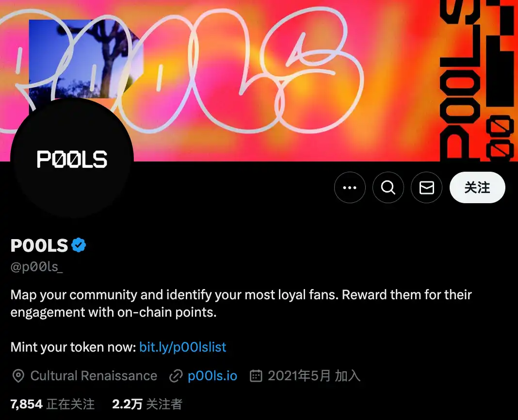
Task: Click the Cultural Renaissance location text
Action: (x=94, y=376)
